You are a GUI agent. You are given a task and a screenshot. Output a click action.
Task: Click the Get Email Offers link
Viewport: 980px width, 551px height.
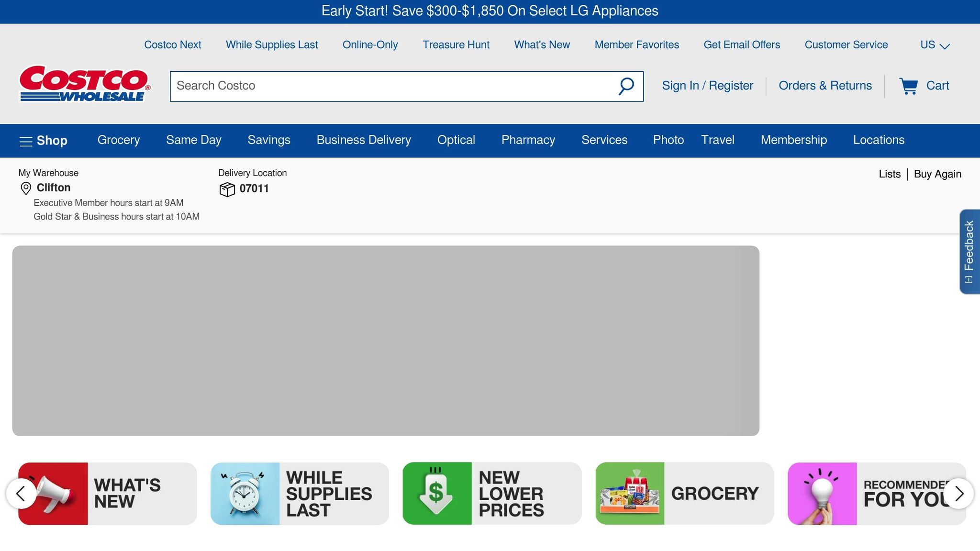click(x=742, y=45)
